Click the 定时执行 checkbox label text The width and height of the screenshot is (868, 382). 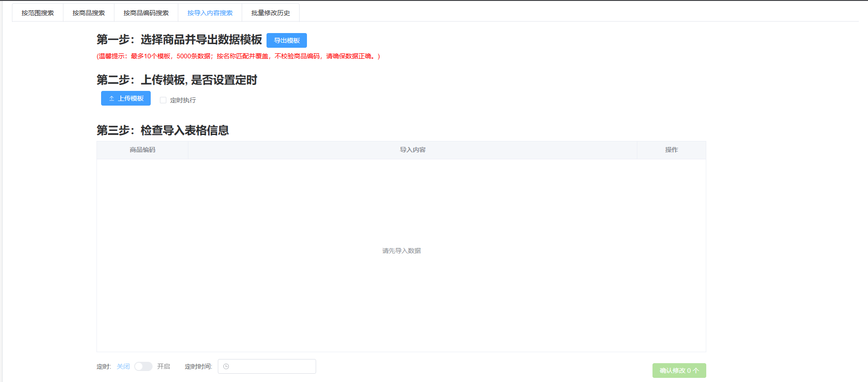click(x=183, y=100)
